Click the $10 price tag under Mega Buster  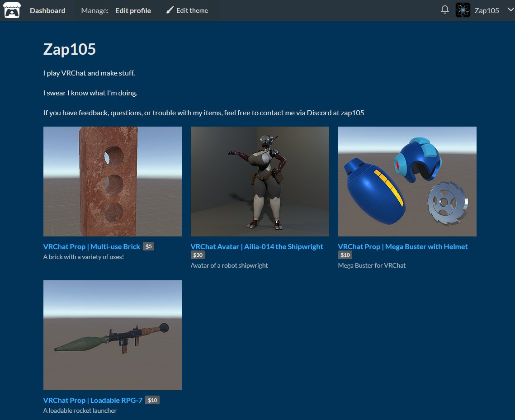click(345, 255)
